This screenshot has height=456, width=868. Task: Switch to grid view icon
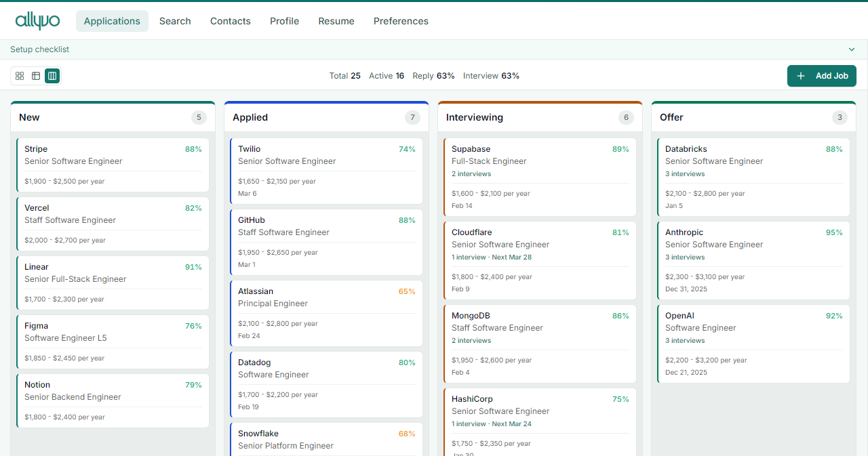(x=20, y=76)
